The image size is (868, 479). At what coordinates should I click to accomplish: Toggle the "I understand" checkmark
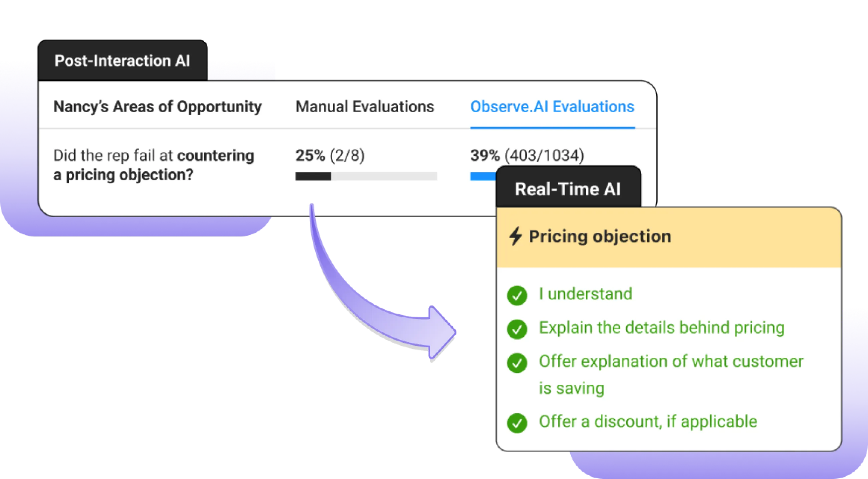pos(517,296)
